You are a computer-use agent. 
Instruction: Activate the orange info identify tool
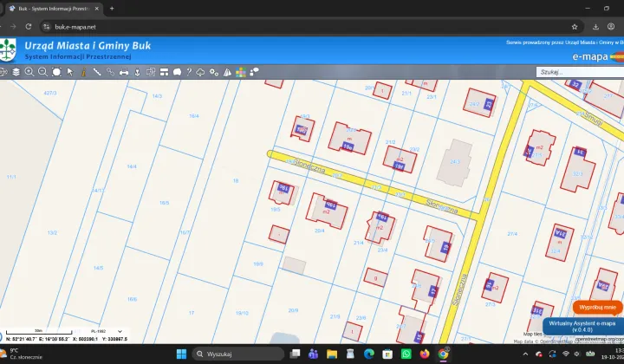coord(83,72)
